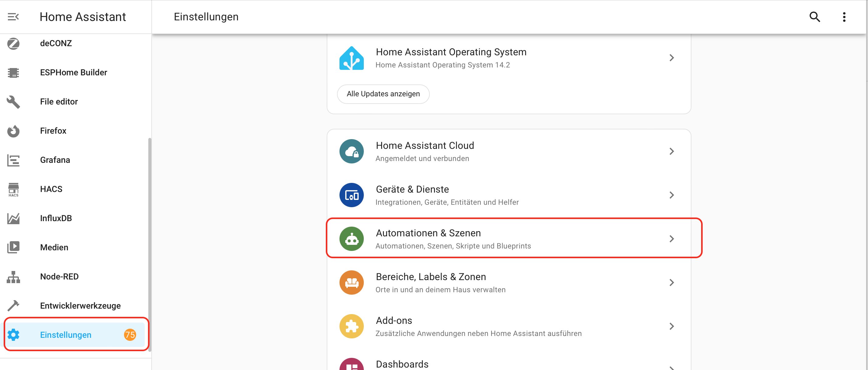Click the Alle Updates anzeigen button
868x370 pixels.
(x=383, y=94)
